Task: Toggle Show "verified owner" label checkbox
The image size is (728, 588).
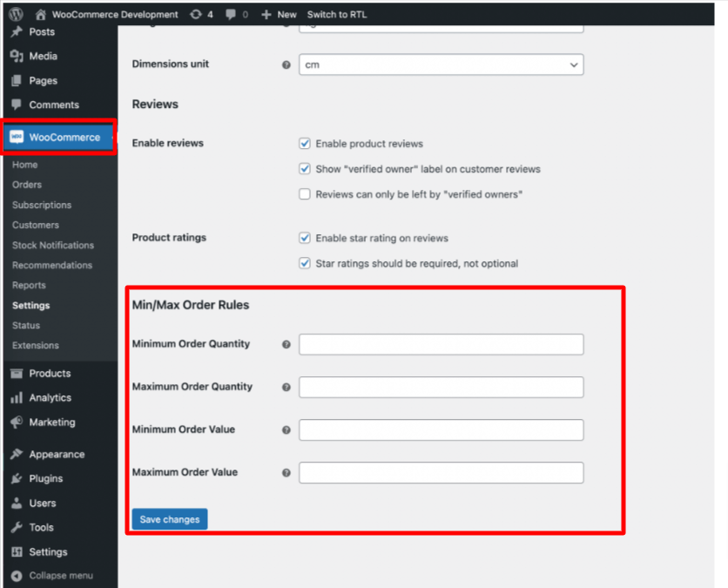Action: 305,169
